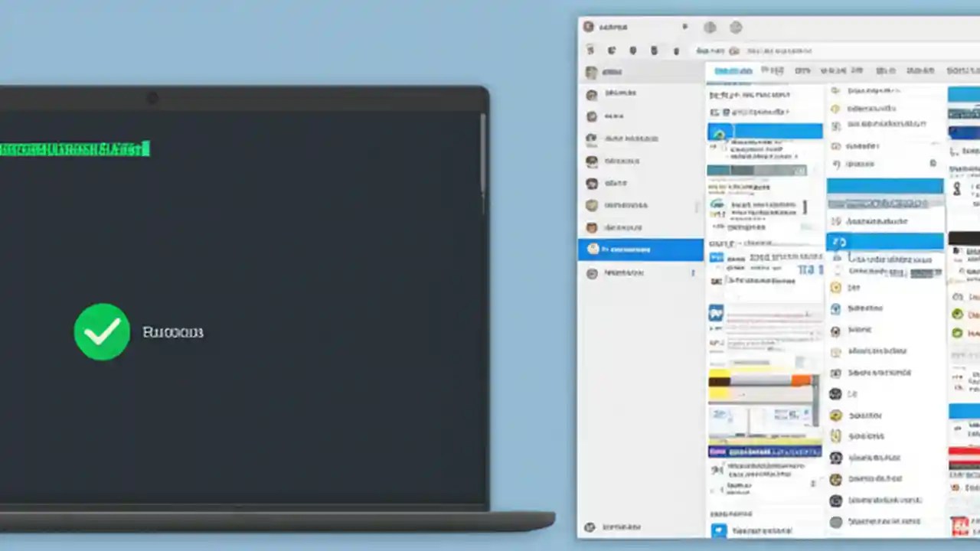Select the first small icon in the toolbar row
Screen dimensions: 980x551
[x=591, y=51]
